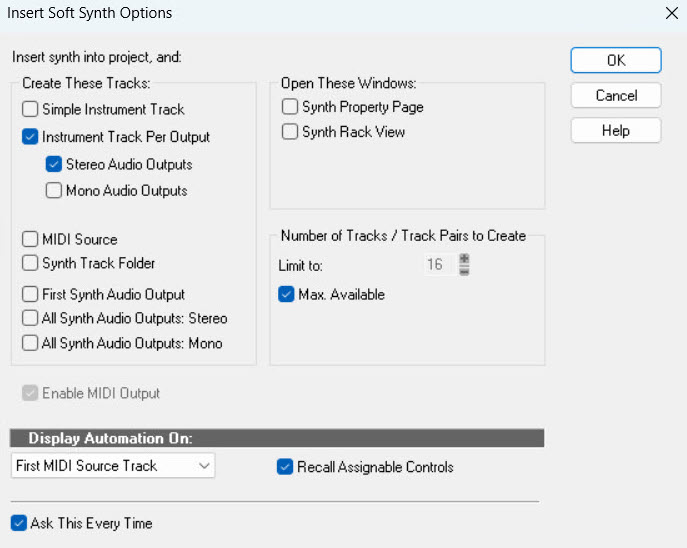
Task: Check Synth Rack View window option
Action: [x=290, y=132]
